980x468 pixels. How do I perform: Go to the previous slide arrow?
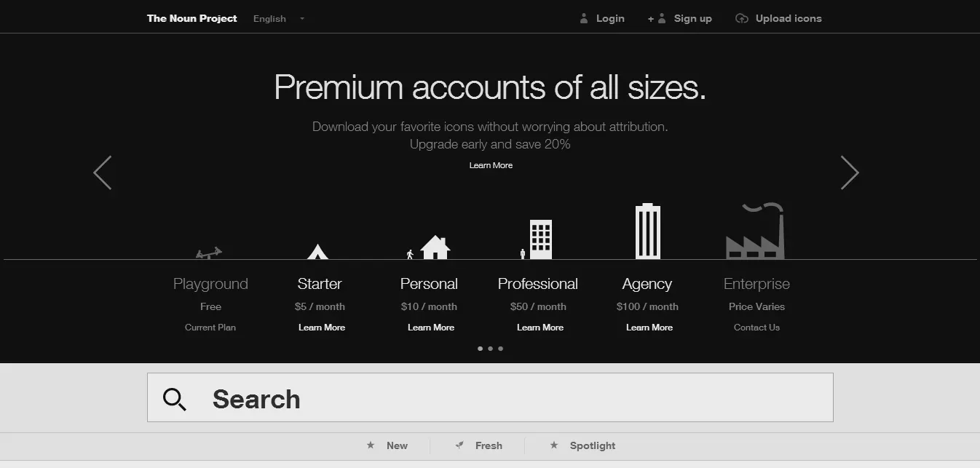click(103, 172)
